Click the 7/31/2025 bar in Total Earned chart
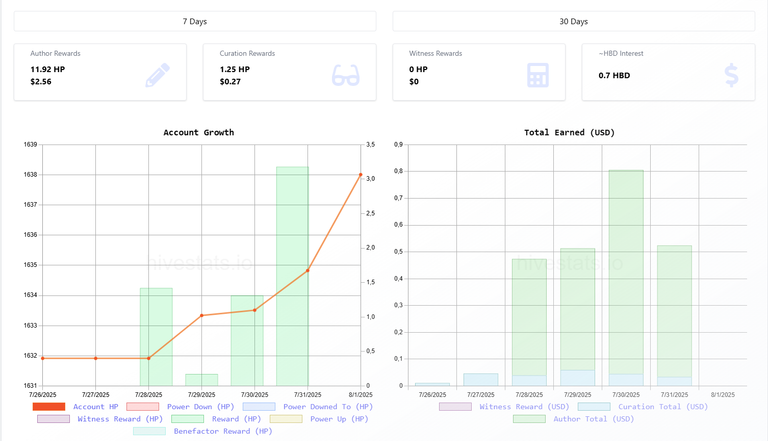Viewport: 768px width, 441px height. 674,316
